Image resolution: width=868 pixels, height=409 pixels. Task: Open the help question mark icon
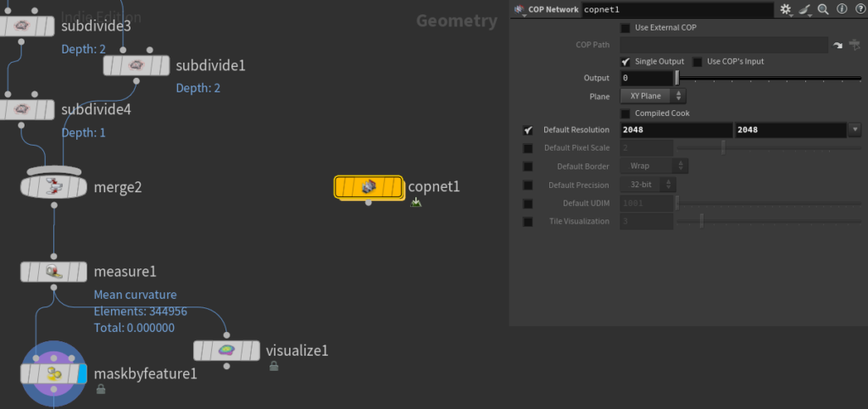[x=857, y=9]
